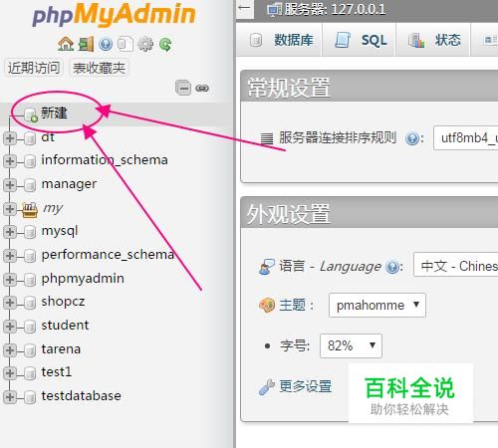This screenshot has height=448, width=498.
Task: Select the student database name
Action: click(65, 325)
